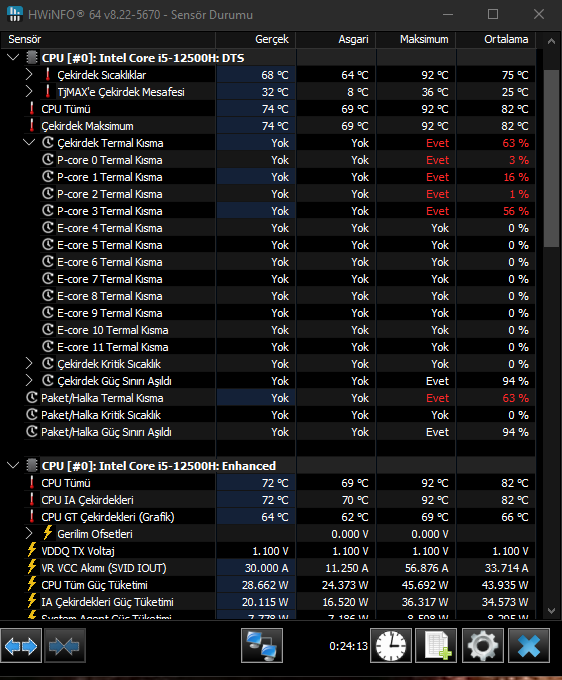Click the vertical scrollbar thumb

tap(551, 158)
